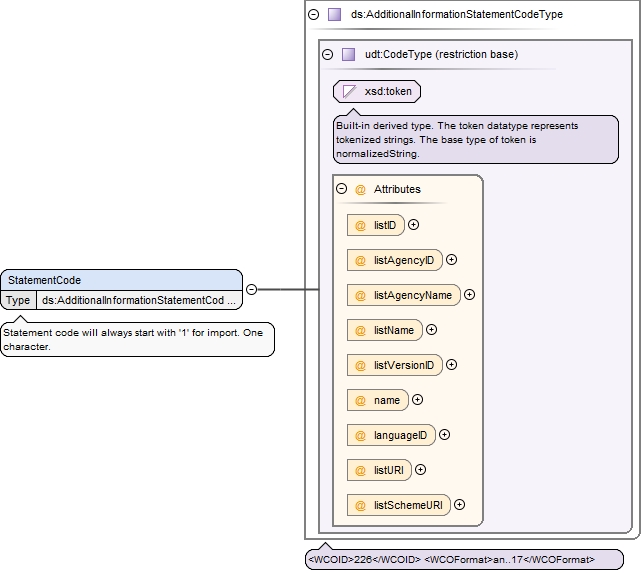Select the listVersionID attribute label

click(x=404, y=365)
